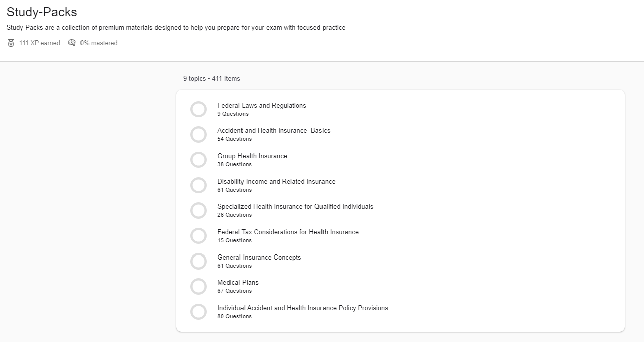644x342 pixels.
Task: Click the Policy Provisions progress circle
Action: (x=198, y=312)
